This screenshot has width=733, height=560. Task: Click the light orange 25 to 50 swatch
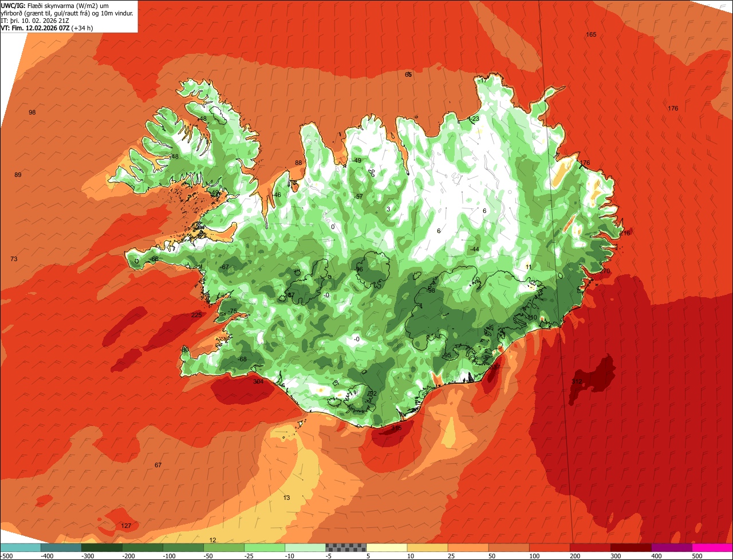pyautogui.click(x=467, y=547)
